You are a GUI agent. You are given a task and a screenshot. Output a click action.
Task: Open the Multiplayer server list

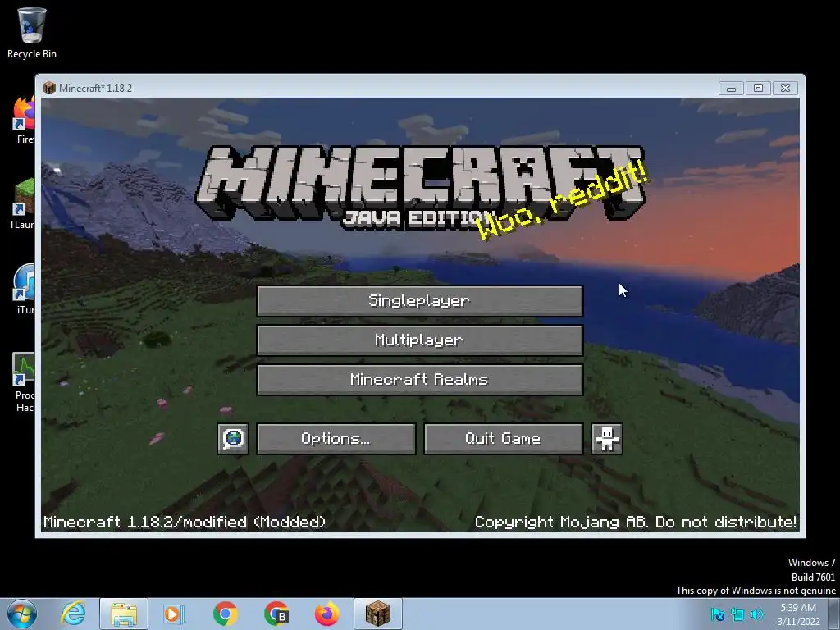[419, 340]
